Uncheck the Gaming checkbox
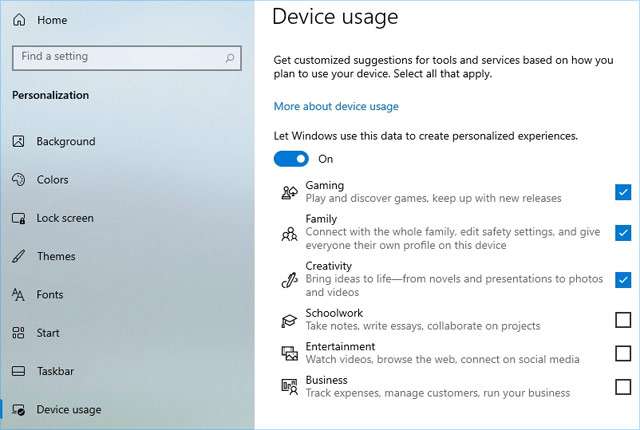The height and width of the screenshot is (430, 640). (x=623, y=192)
